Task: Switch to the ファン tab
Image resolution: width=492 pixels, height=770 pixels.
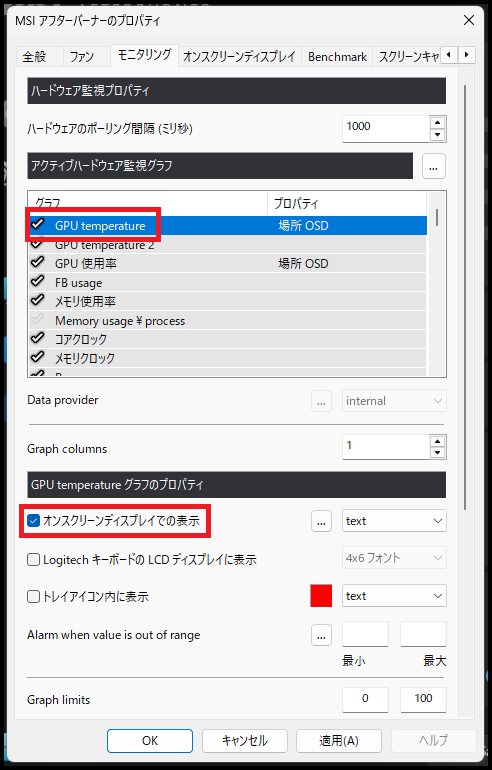Action: (x=82, y=57)
